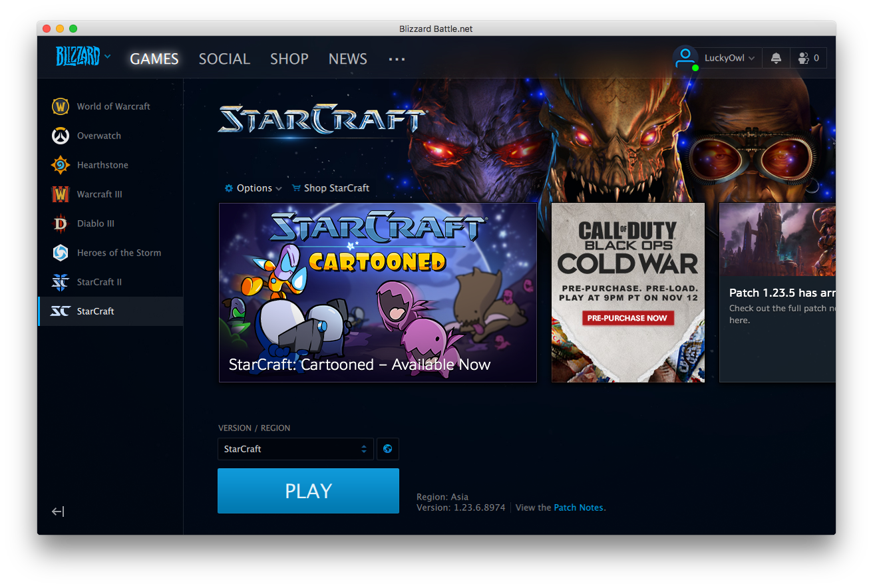Viewport: 873px width, 588px height.
Task: Open the Patch Notes link
Action: click(x=579, y=508)
